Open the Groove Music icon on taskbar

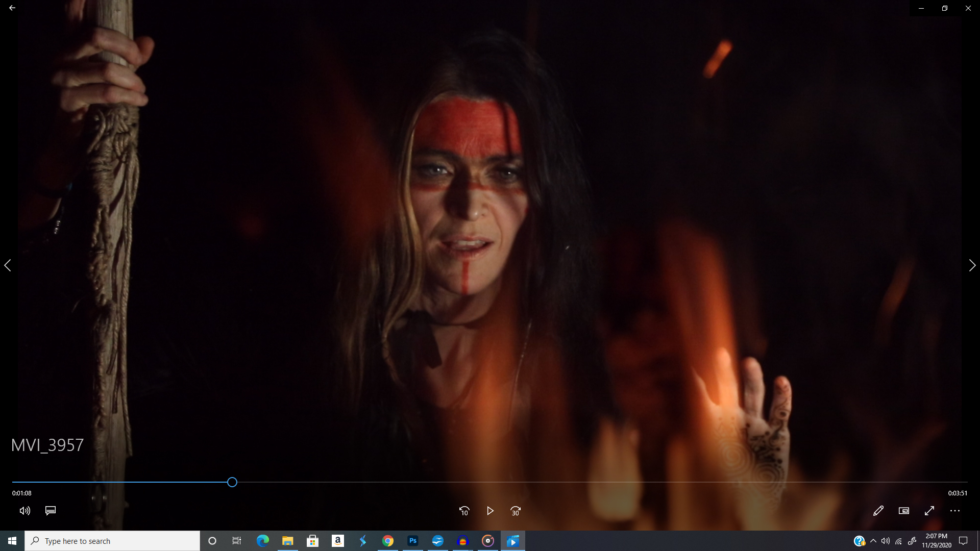pyautogui.click(x=488, y=541)
